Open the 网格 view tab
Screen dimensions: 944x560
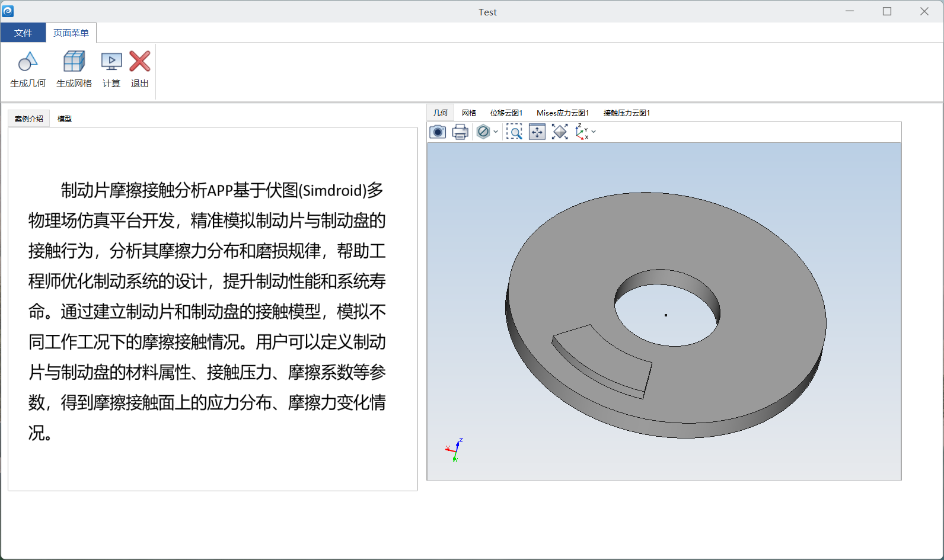pos(469,113)
